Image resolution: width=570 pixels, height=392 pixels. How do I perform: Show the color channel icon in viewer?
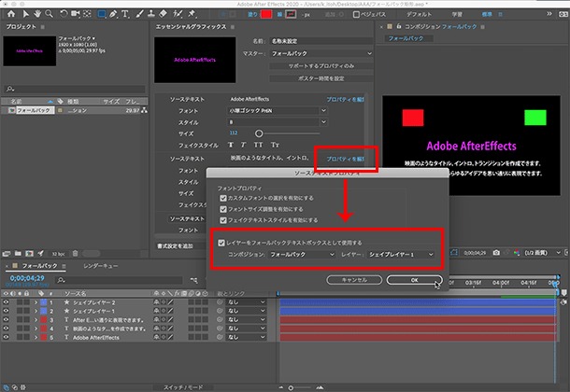coord(517,253)
